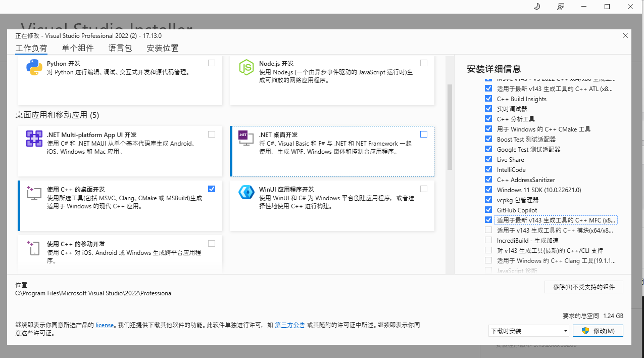Click the .NET Multi-platform App UI icon
The height and width of the screenshot is (358, 644).
tap(34, 139)
